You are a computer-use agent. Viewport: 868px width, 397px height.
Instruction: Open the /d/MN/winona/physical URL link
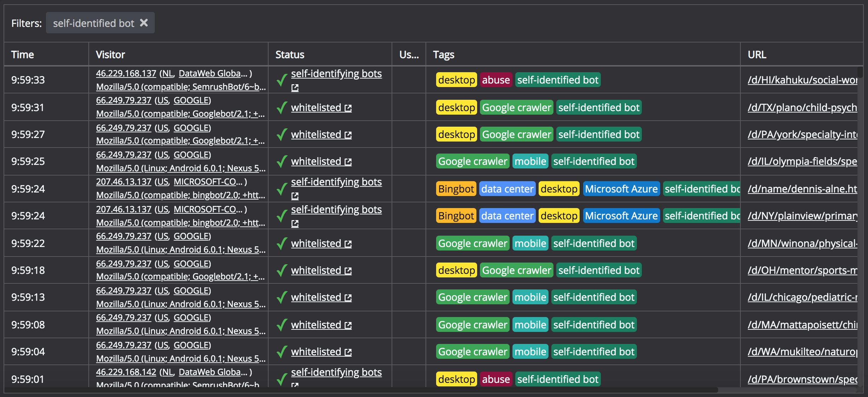click(802, 243)
